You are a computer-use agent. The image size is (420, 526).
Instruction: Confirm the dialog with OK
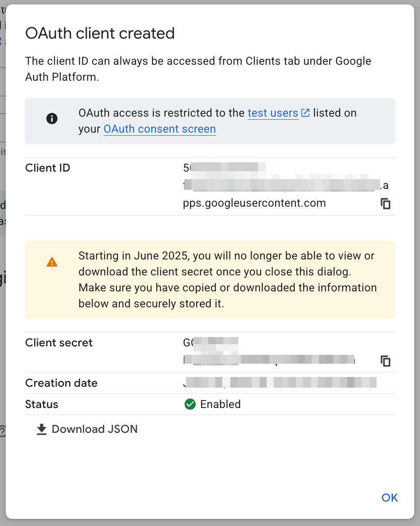[389, 498]
